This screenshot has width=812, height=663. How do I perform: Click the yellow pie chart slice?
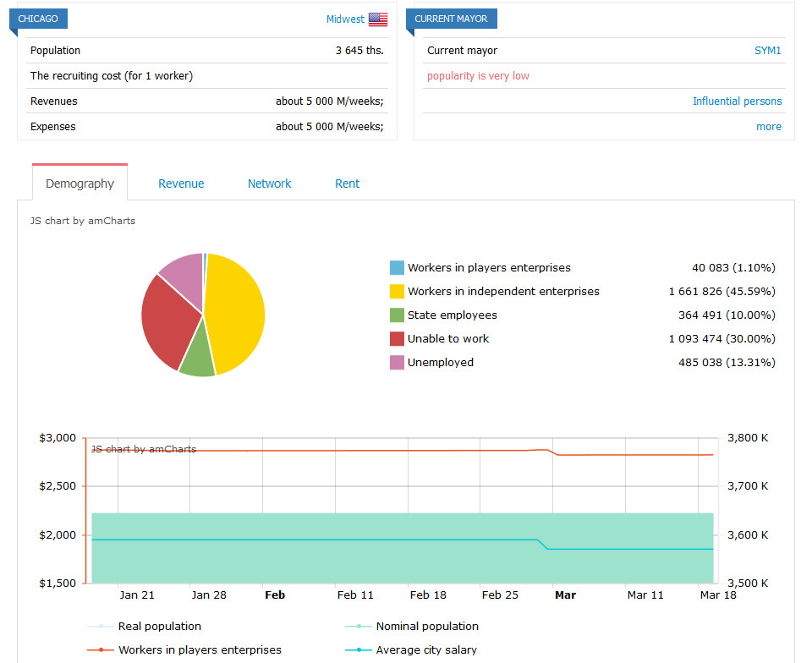[x=236, y=310]
